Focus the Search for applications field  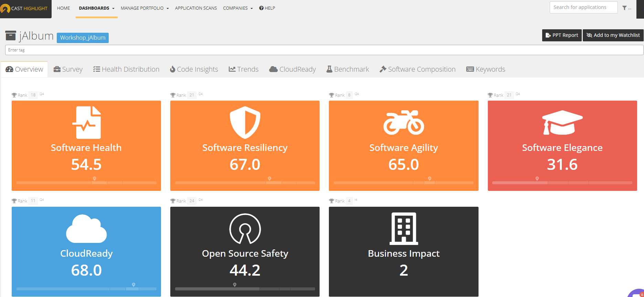(x=583, y=7)
